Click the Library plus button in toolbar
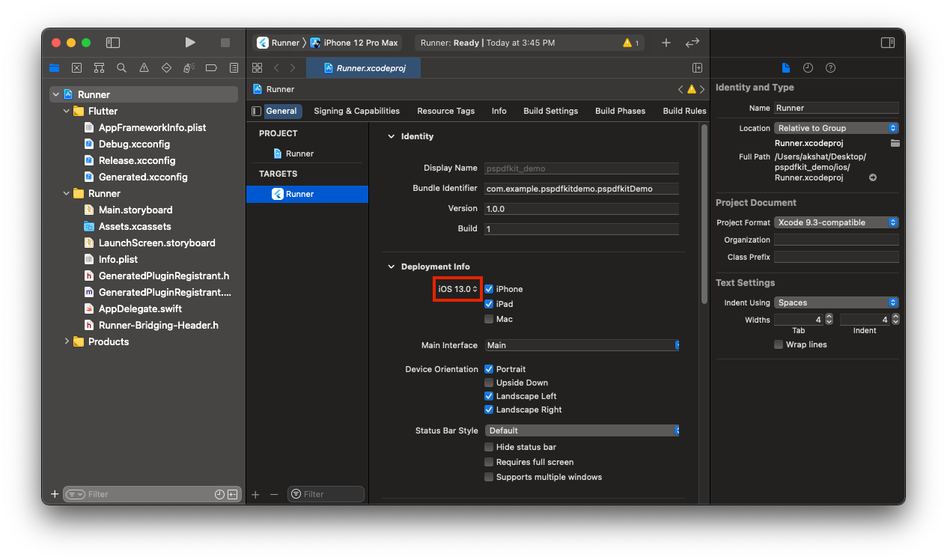The height and width of the screenshot is (560, 947). [666, 43]
